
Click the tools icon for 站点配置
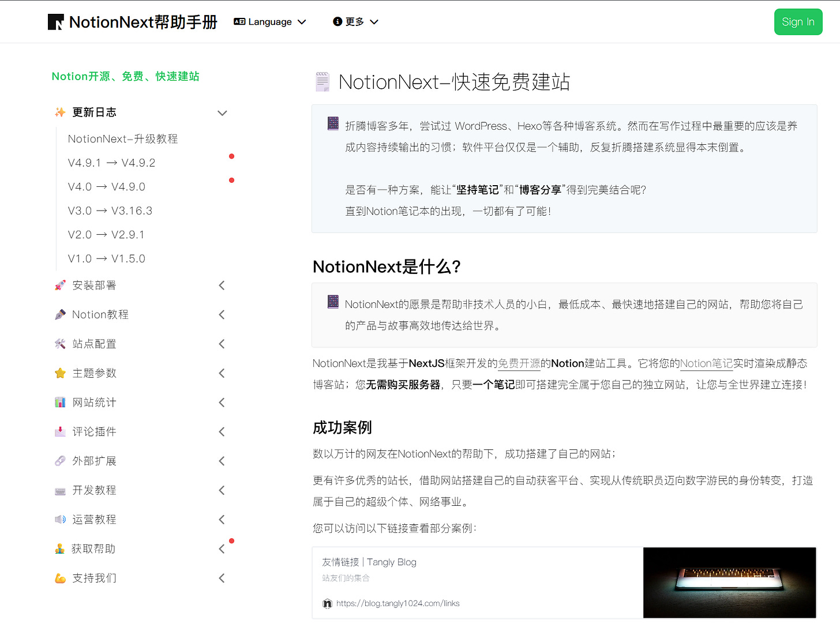(60, 344)
